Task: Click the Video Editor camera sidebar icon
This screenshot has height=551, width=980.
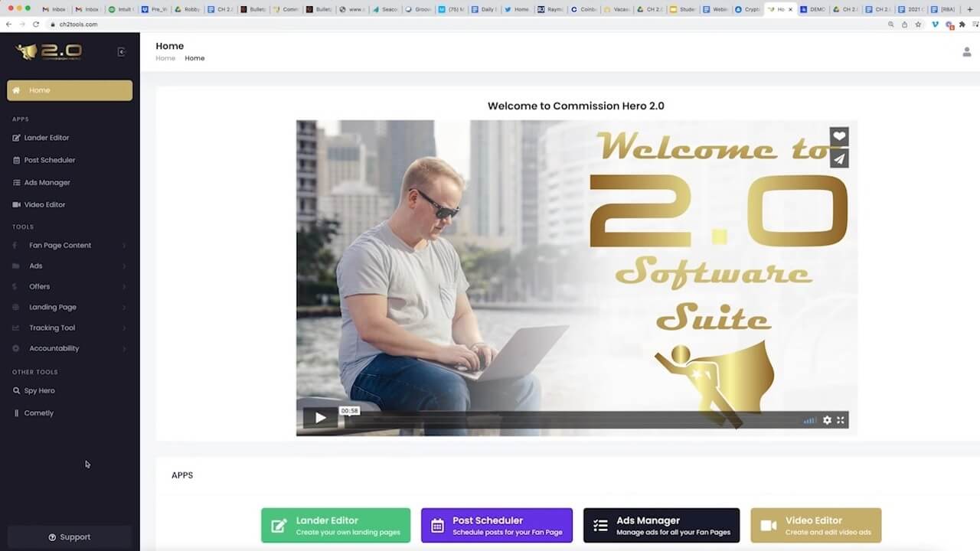Action: (17, 204)
